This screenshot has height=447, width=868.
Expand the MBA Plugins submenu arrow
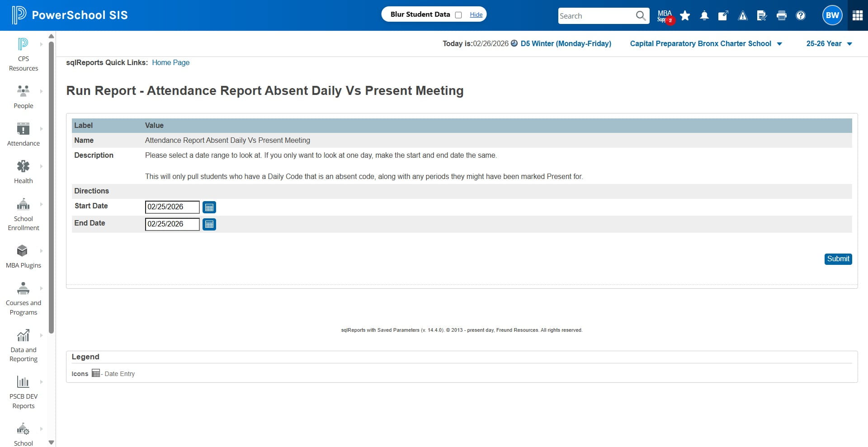pos(42,251)
